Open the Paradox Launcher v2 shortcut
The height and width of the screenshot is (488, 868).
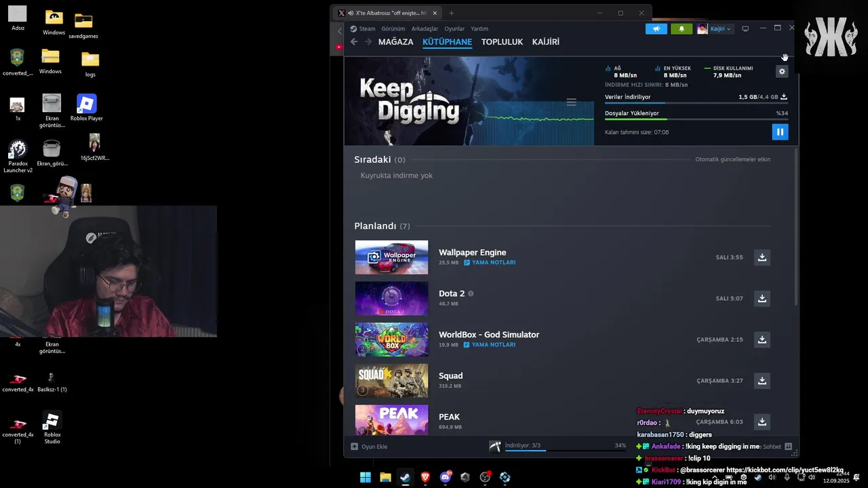(18, 157)
